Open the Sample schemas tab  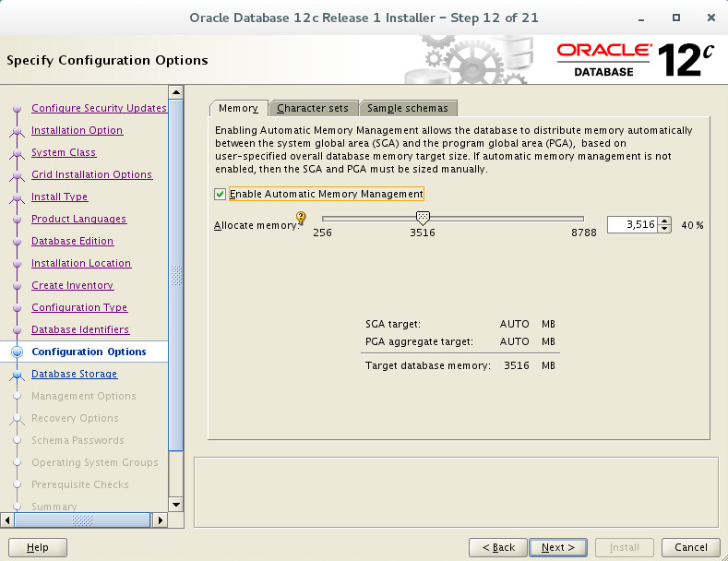click(x=408, y=108)
